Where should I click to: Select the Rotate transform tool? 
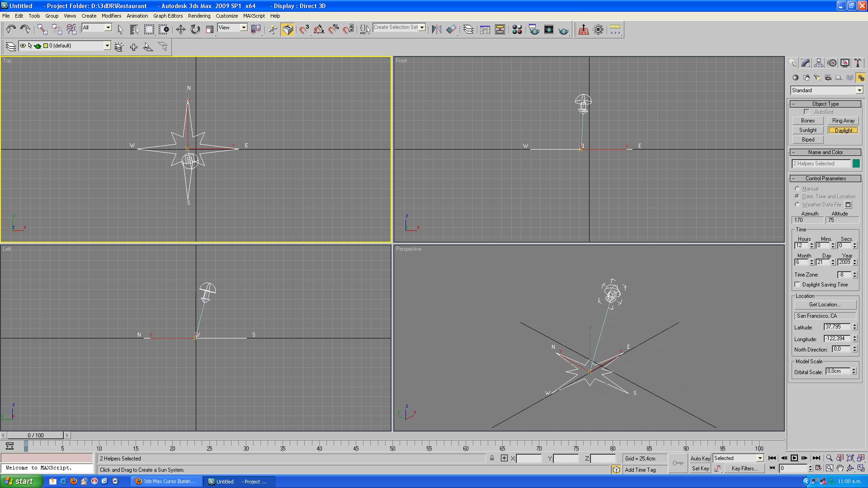[x=195, y=30]
